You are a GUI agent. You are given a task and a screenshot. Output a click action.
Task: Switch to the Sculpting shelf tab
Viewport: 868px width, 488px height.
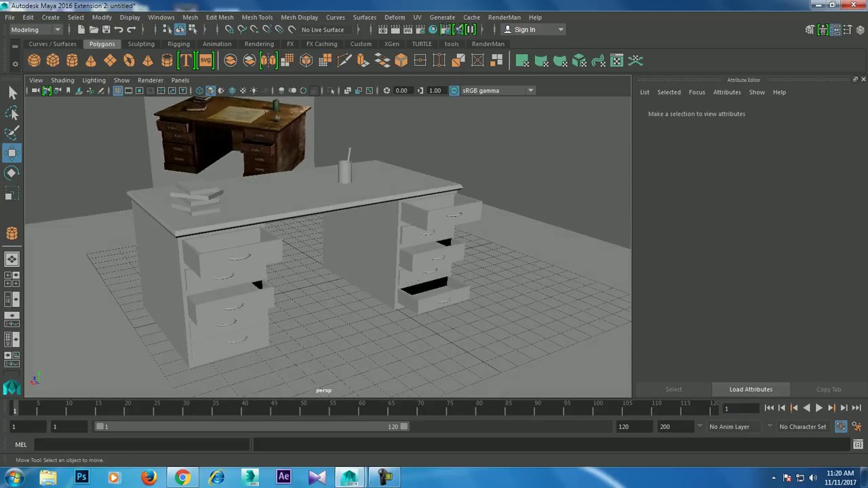pyautogui.click(x=141, y=44)
